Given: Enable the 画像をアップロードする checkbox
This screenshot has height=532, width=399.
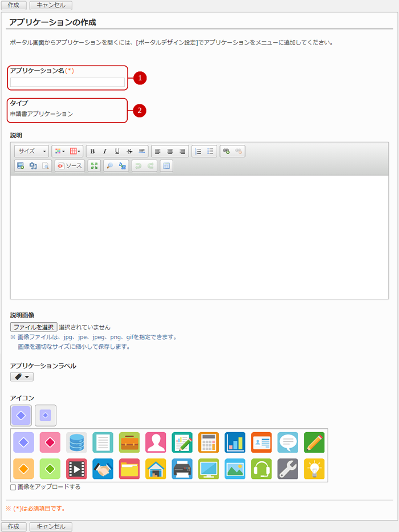Looking at the screenshot, I should pos(13,488).
